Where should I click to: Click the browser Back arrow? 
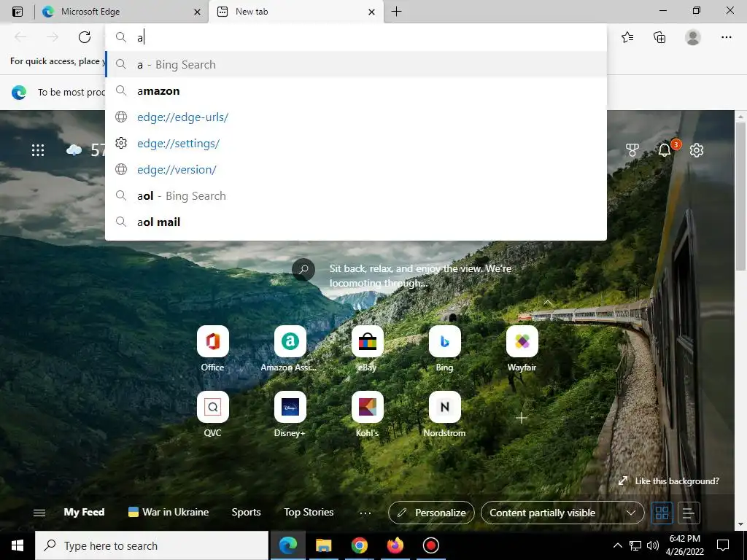[20, 37]
